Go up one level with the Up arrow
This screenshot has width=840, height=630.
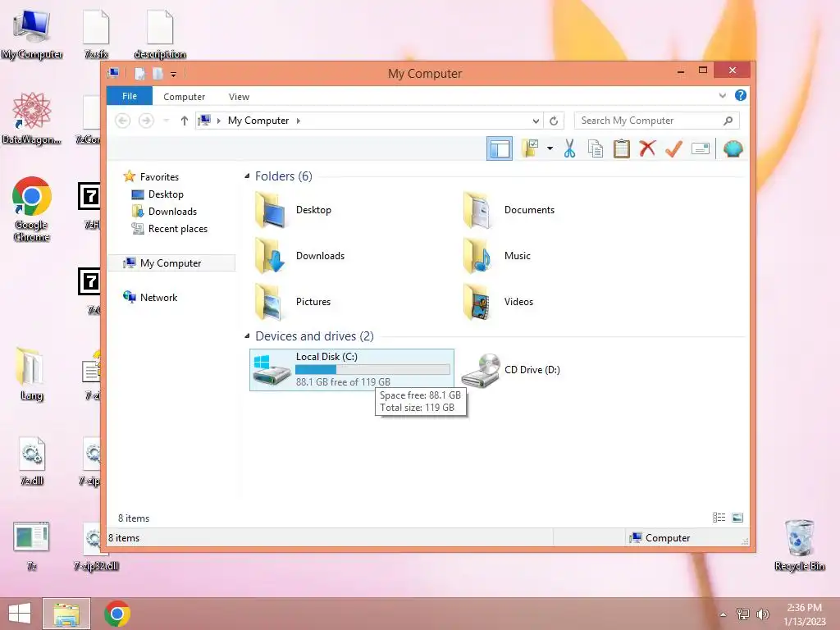click(185, 121)
